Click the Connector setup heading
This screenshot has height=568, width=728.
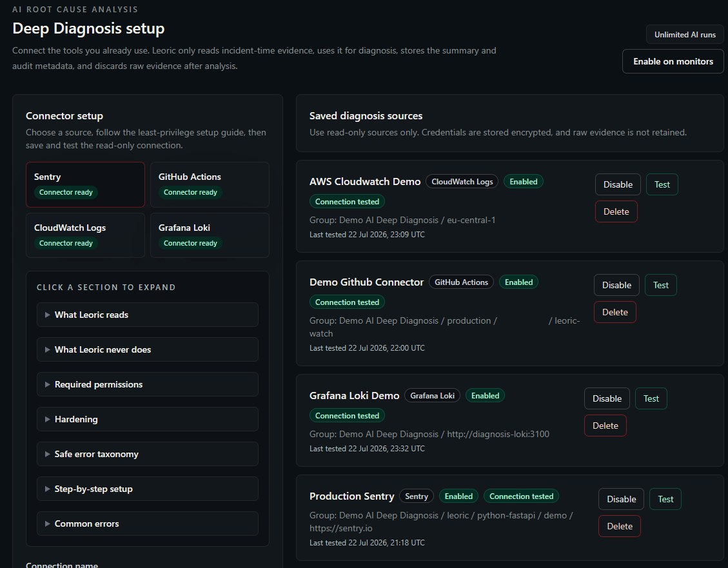(x=64, y=116)
